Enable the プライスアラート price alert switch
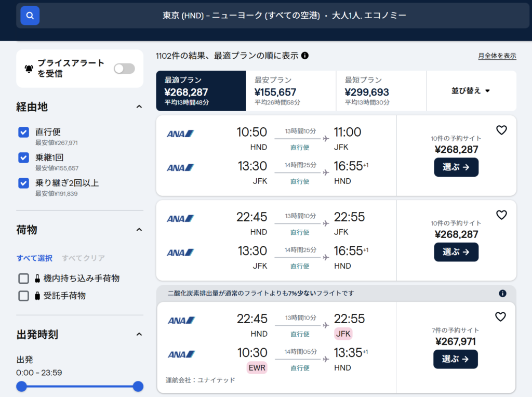 124,69
